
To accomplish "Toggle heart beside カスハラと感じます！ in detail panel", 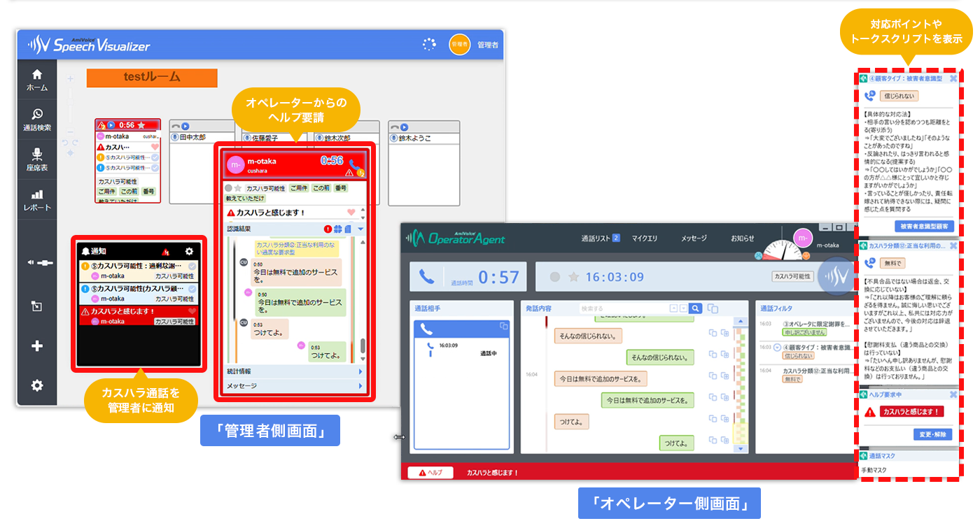I will coord(351,212).
